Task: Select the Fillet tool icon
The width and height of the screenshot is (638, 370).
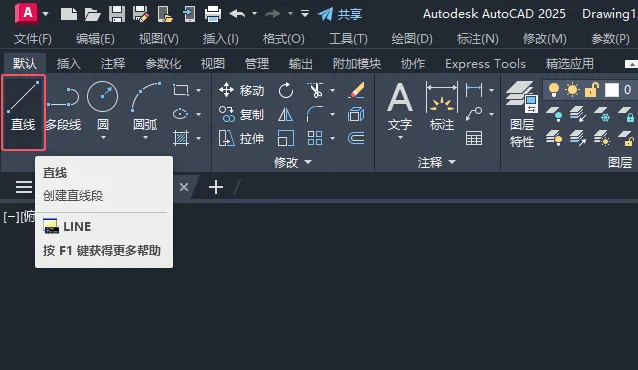Action: pyautogui.click(x=315, y=114)
